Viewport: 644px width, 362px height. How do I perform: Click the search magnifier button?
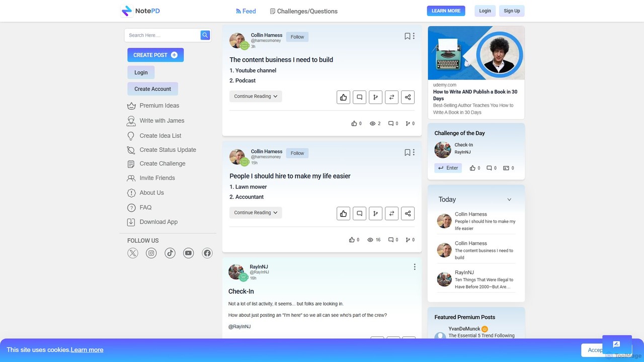pyautogui.click(x=205, y=35)
